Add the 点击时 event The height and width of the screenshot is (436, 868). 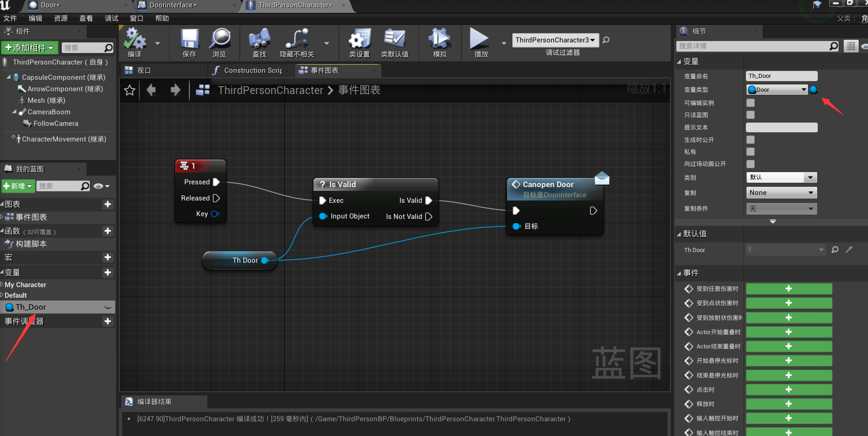click(x=789, y=389)
